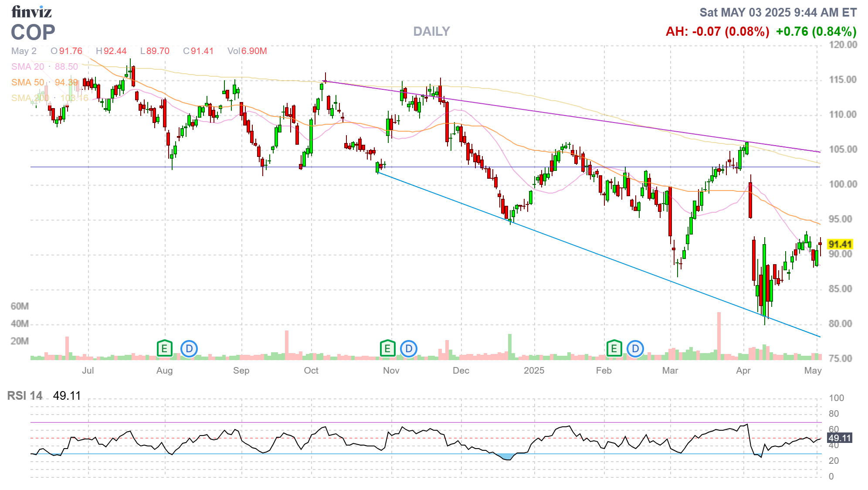Screen dimensions: 868x490
Task: Click the 2025 label on the time axis
Action: [534, 371]
